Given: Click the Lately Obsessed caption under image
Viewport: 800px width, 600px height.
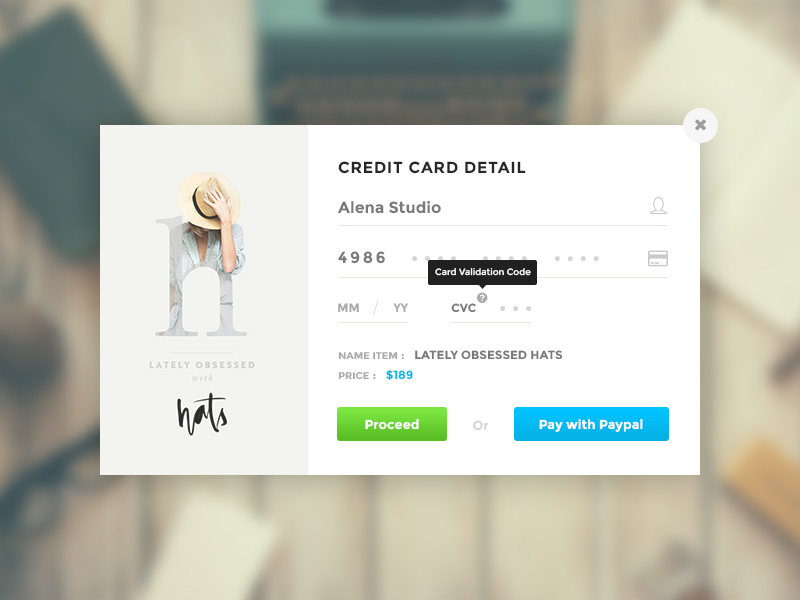Looking at the screenshot, I should (x=202, y=365).
